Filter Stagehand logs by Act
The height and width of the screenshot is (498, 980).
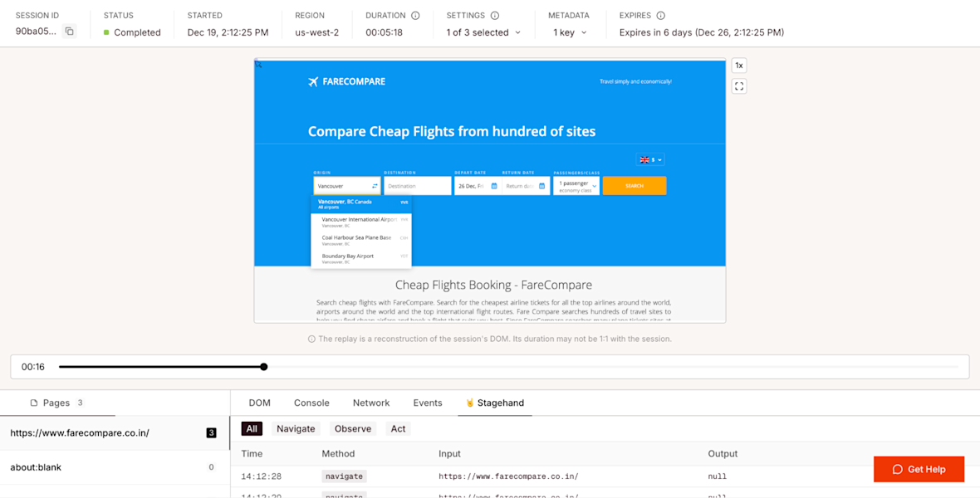398,428
